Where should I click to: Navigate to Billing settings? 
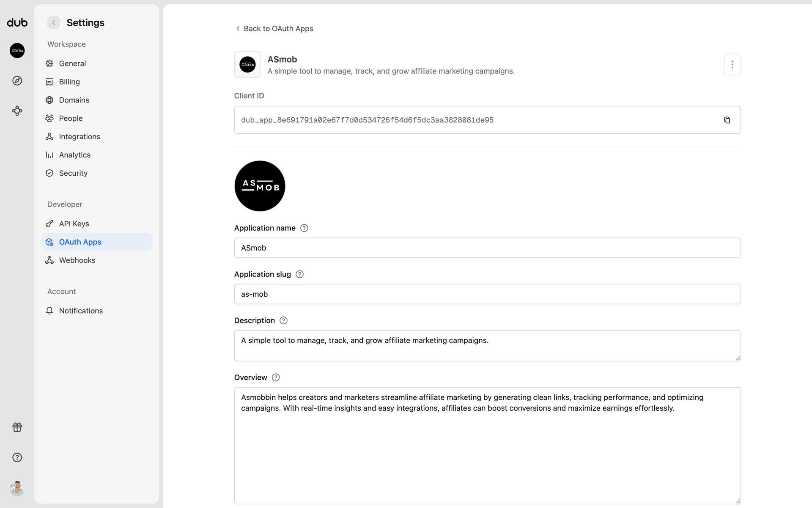point(69,82)
